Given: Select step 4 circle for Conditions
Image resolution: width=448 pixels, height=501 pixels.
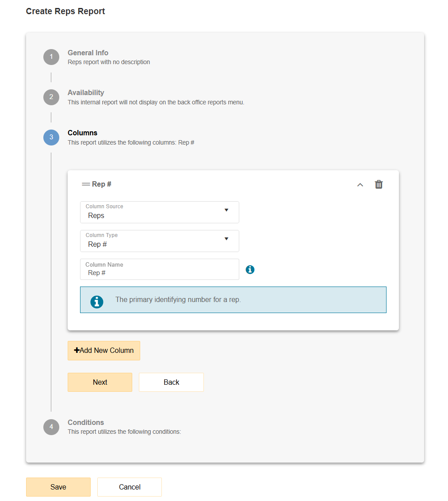Looking at the screenshot, I should [x=51, y=427].
